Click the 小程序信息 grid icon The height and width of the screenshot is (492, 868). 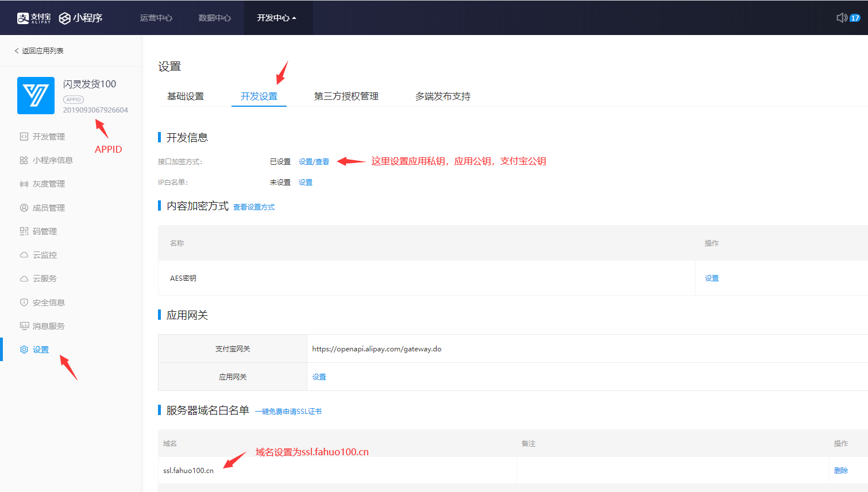pyautogui.click(x=24, y=160)
